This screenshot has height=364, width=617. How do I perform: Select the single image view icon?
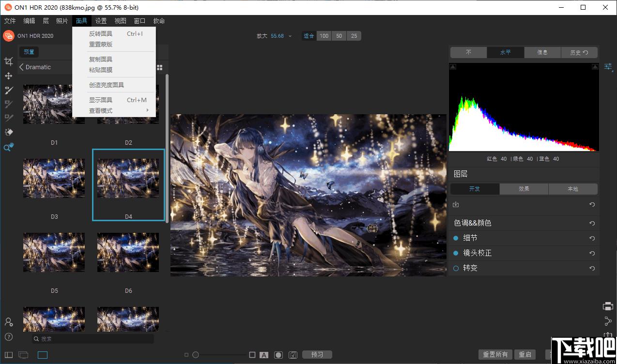tap(43, 355)
